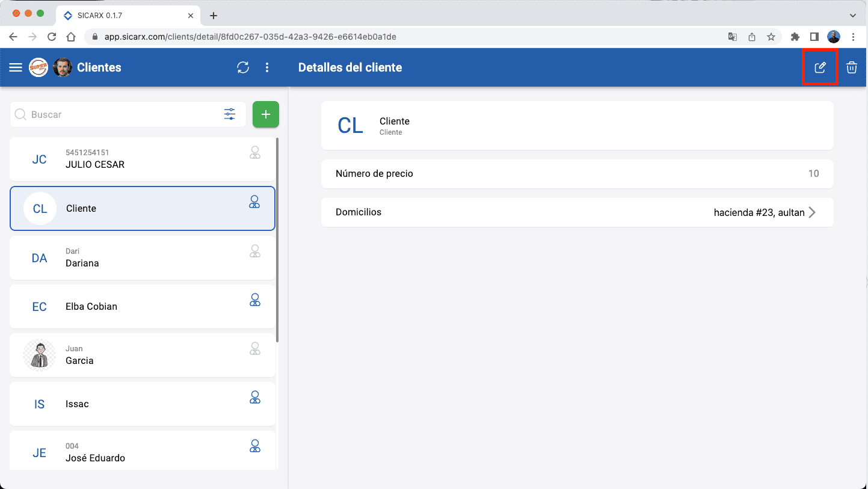Open the hamburger navigation menu
This screenshot has height=489, width=868.
pyautogui.click(x=16, y=67)
